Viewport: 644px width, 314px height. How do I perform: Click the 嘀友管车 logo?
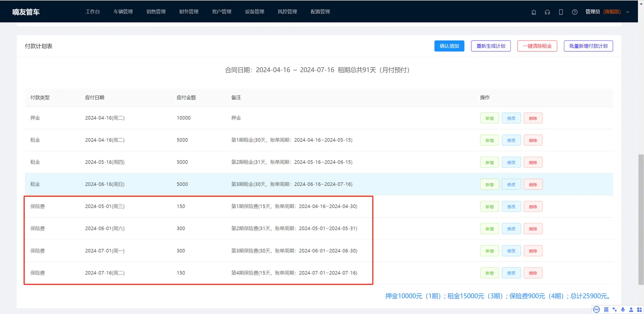click(26, 12)
